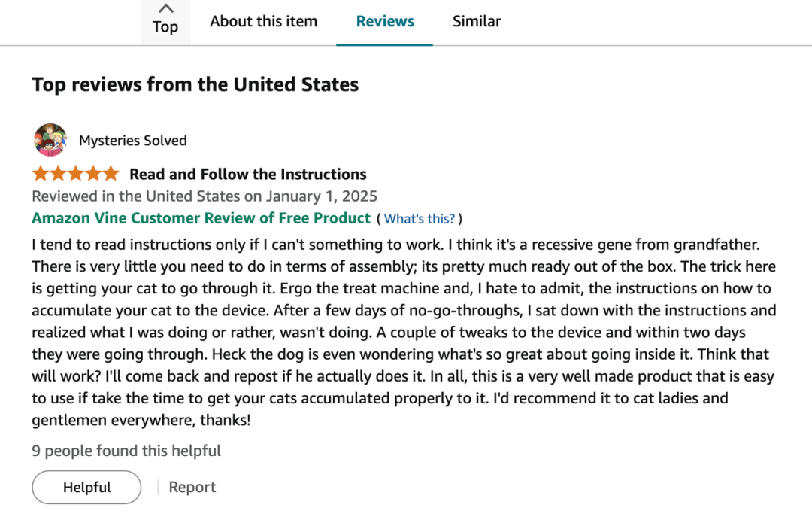
Task: Switch to the Similar tab
Action: (477, 21)
